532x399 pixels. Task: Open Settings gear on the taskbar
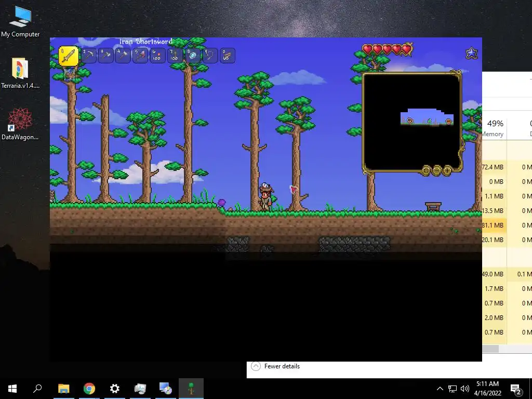(115, 389)
